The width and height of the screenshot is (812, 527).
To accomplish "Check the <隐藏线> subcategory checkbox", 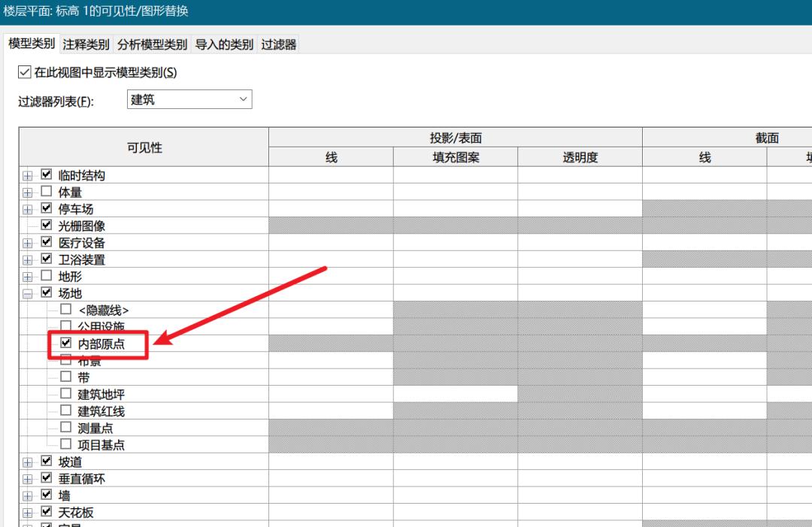I will [65, 309].
